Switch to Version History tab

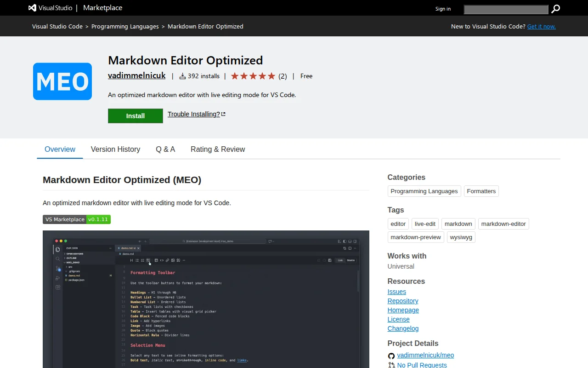point(115,149)
